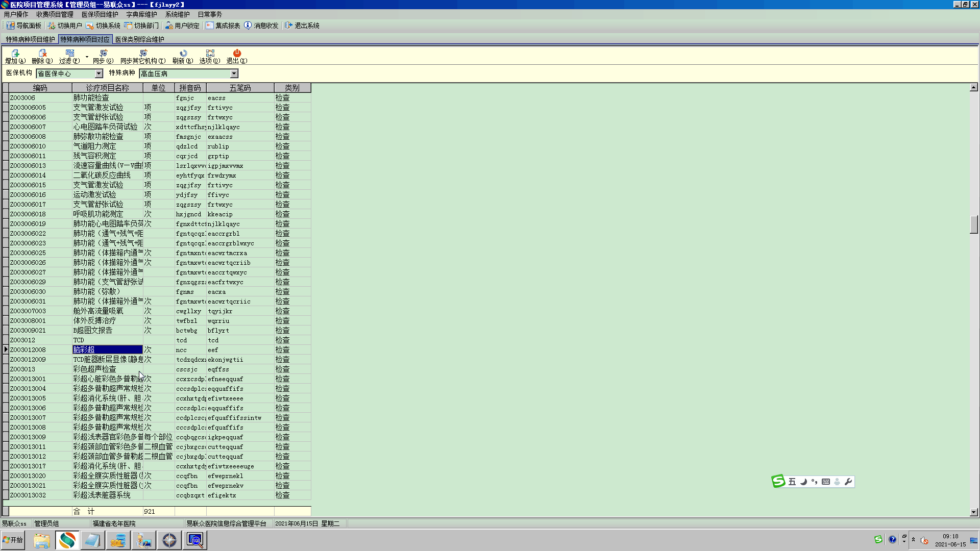Image resolution: width=980 pixels, height=551 pixels.
Task: Click the 过滤(F) filter icon
Action: coord(69,53)
